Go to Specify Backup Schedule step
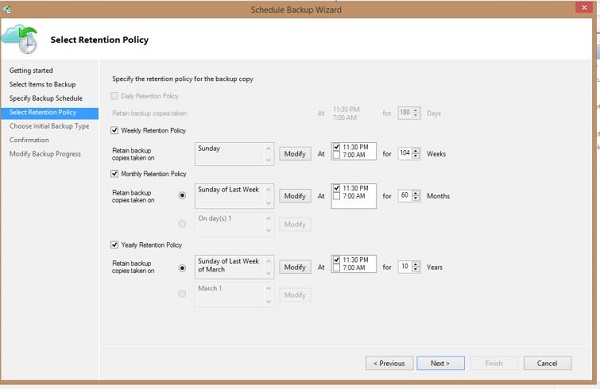The image size is (600, 389). tap(46, 98)
